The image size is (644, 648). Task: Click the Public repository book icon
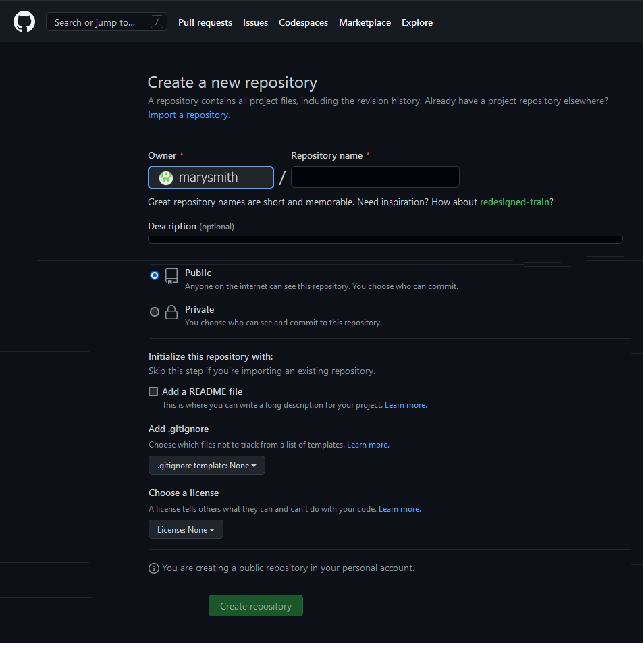click(171, 276)
